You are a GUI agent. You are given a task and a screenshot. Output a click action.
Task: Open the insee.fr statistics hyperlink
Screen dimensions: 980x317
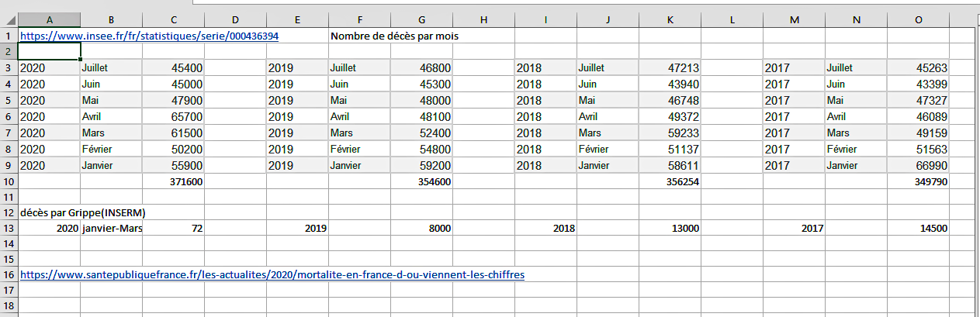pyautogui.click(x=149, y=36)
